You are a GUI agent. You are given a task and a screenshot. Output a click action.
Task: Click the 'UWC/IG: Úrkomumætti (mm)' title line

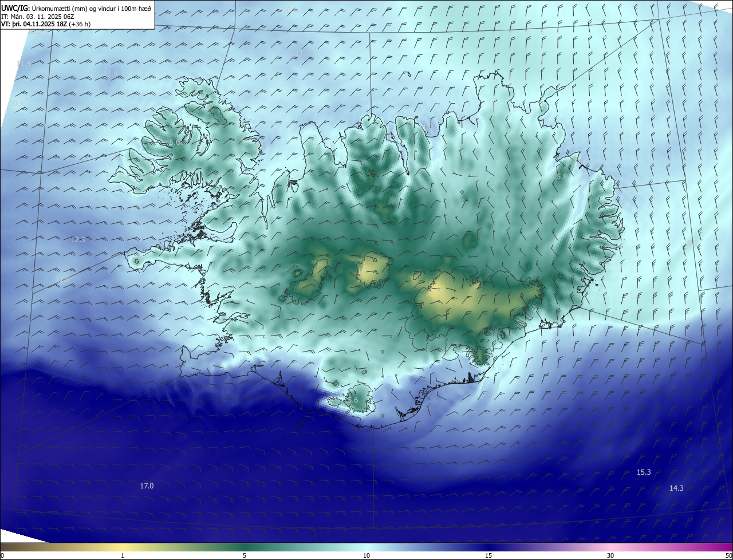coord(77,8)
